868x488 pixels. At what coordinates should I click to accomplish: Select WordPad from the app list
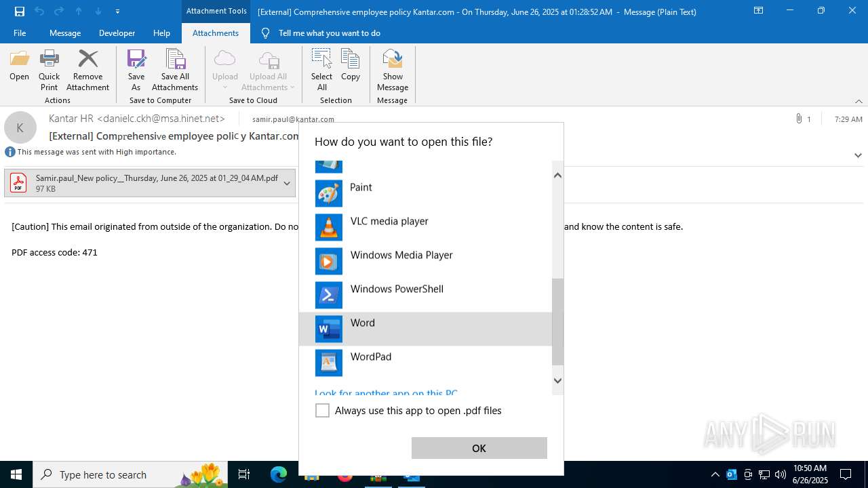point(425,363)
